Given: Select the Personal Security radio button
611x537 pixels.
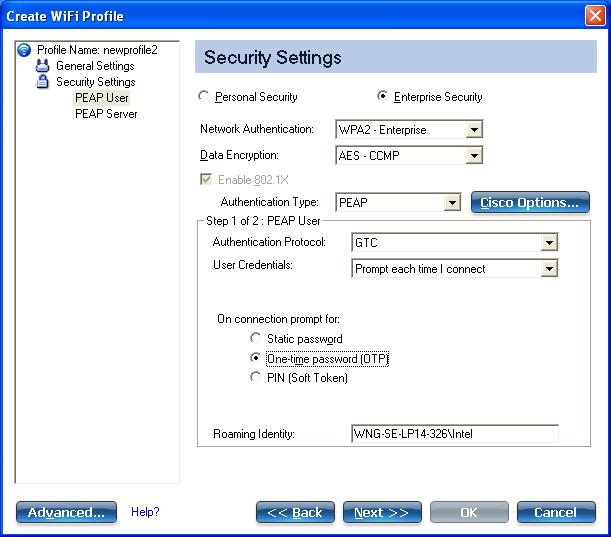Looking at the screenshot, I should click(x=203, y=96).
